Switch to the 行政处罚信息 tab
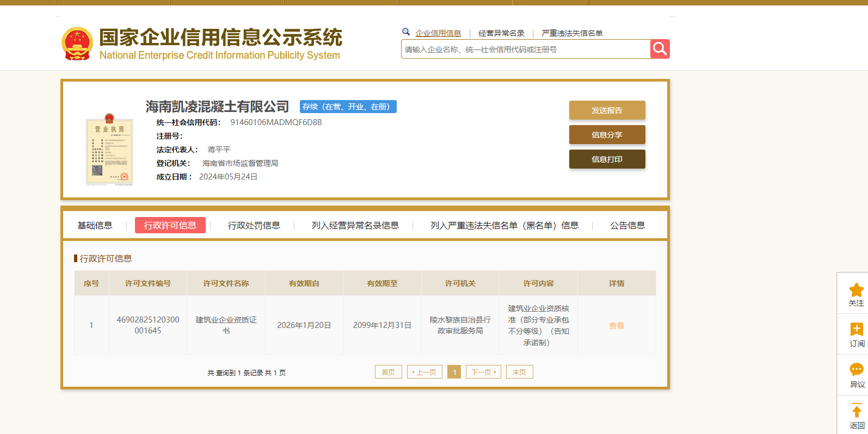Viewport: 868px width, 434px height. point(254,226)
